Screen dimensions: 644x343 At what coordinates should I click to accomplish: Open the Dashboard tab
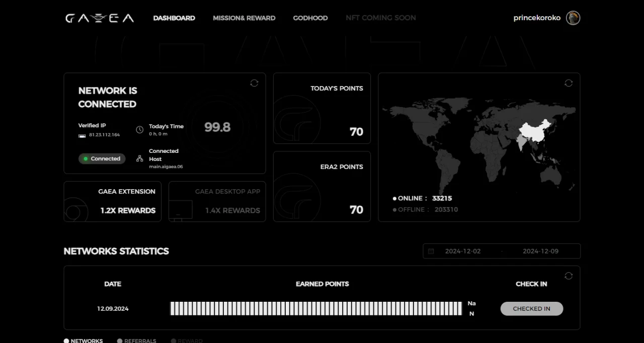coord(174,18)
